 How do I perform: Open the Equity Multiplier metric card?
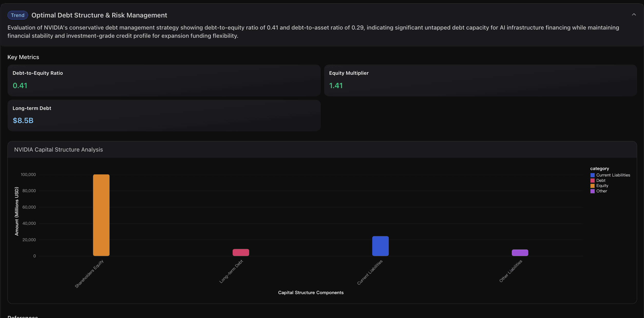(x=480, y=80)
